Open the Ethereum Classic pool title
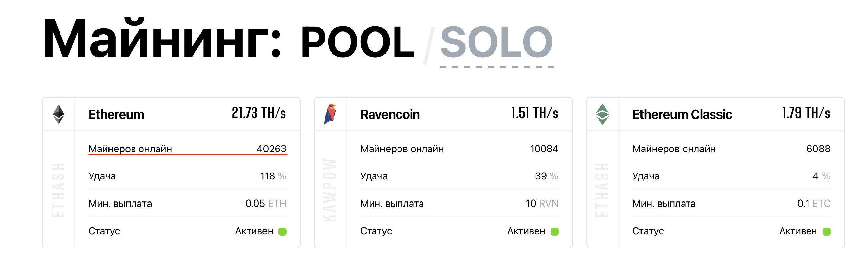Viewport: 868px width, 255px height. pos(682,114)
